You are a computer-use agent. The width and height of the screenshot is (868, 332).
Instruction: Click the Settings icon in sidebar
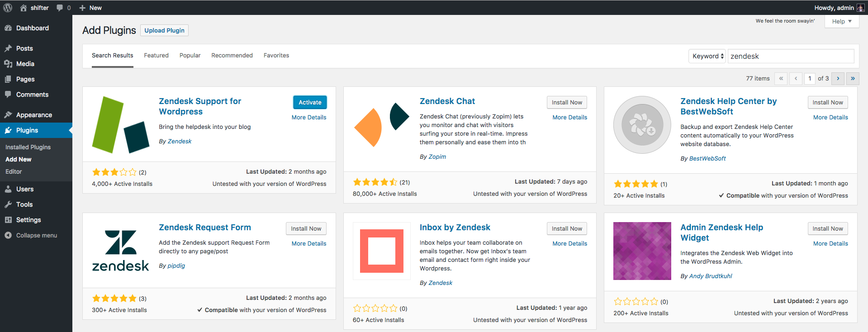[8, 220]
